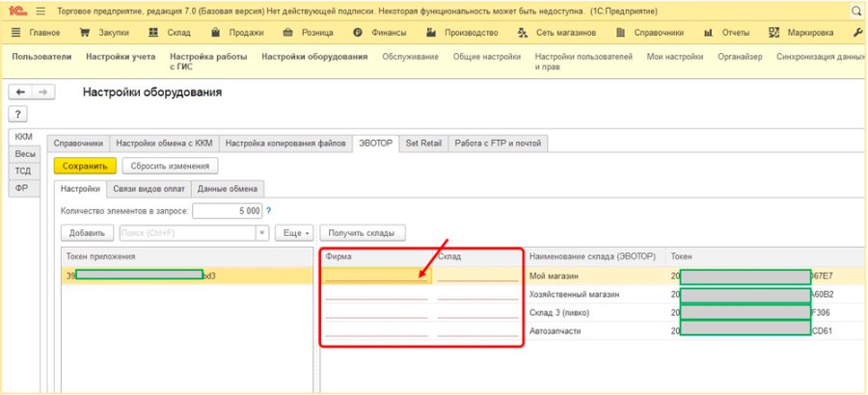Click the Количество элементов в запросе field
Screen dimensions: 868x395
pos(227,211)
